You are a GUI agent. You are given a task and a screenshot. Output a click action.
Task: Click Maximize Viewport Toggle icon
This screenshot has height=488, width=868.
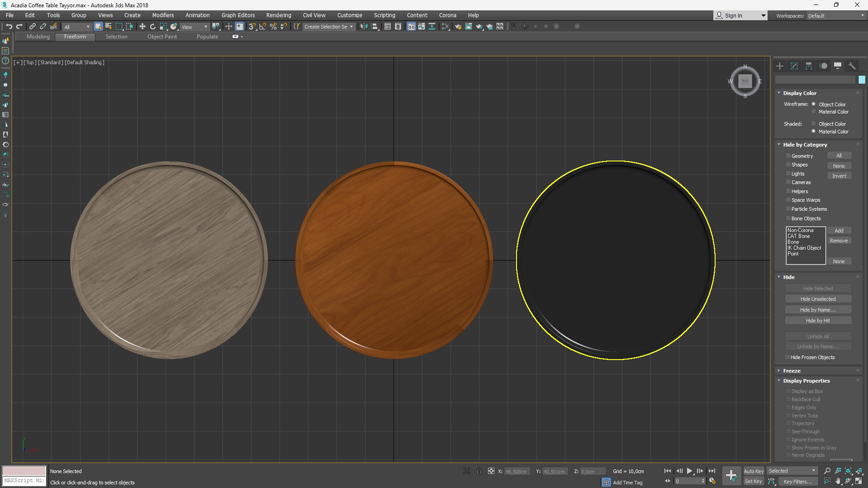tap(859, 481)
